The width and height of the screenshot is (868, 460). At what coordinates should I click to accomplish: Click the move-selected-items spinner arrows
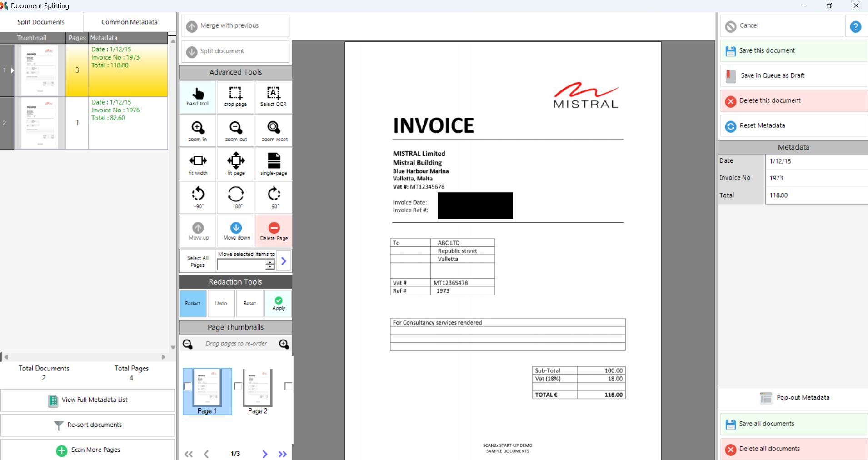tap(270, 265)
